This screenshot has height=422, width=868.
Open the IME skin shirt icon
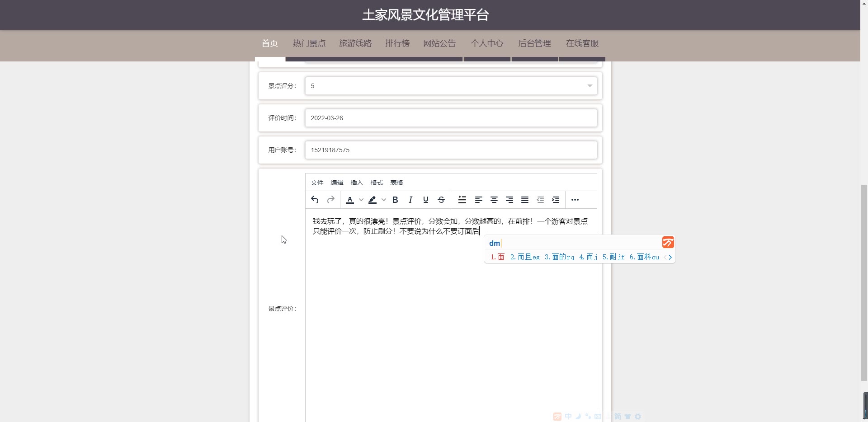click(x=627, y=417)
